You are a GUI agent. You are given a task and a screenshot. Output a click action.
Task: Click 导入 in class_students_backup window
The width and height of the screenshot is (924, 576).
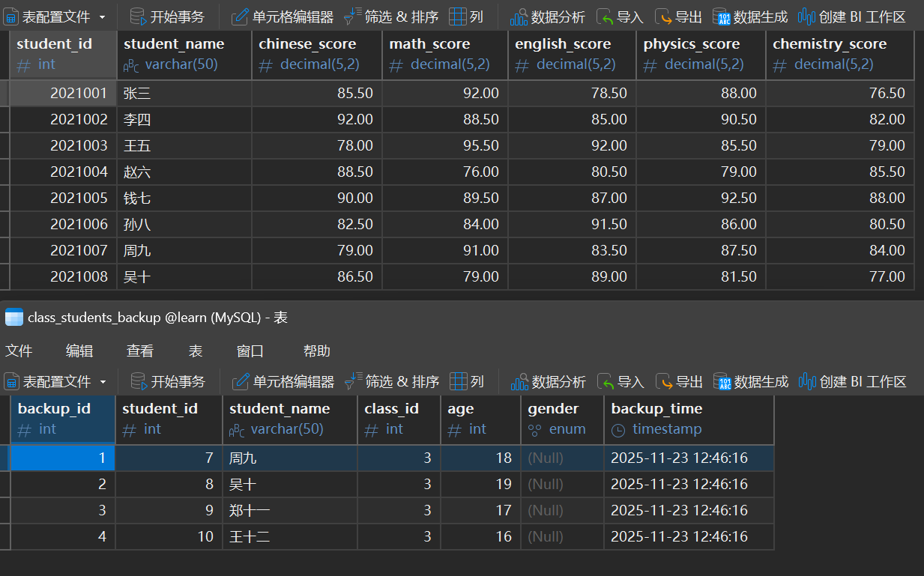coord(620,381)
